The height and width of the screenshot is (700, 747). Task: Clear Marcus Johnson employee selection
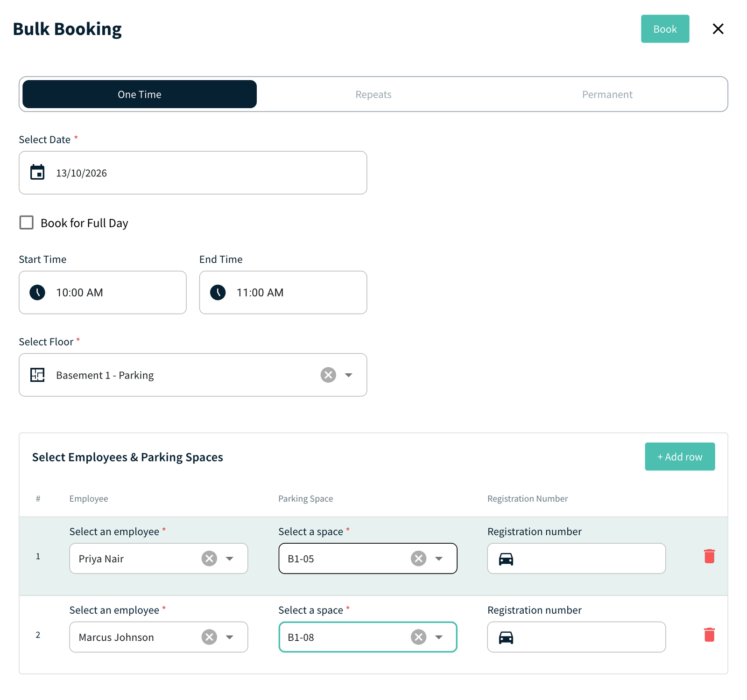tap(209, 637)
